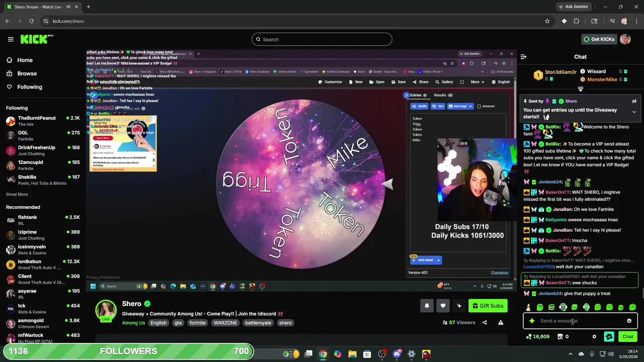Select the battleroyale tag
The height and width of the screenshot is (362, 644).
tap(258, 323)
